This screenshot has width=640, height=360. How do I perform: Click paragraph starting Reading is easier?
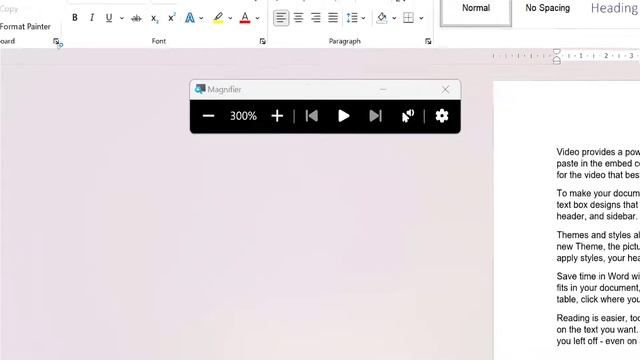pos(598,329)
